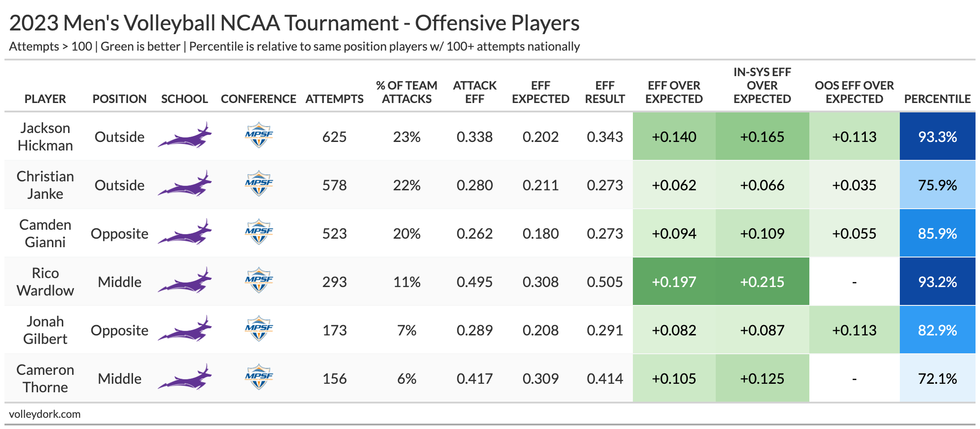Click Cameron Thorne's MPSF conference logo
This screenshot has height=429, width=980.
coord(259,377)
